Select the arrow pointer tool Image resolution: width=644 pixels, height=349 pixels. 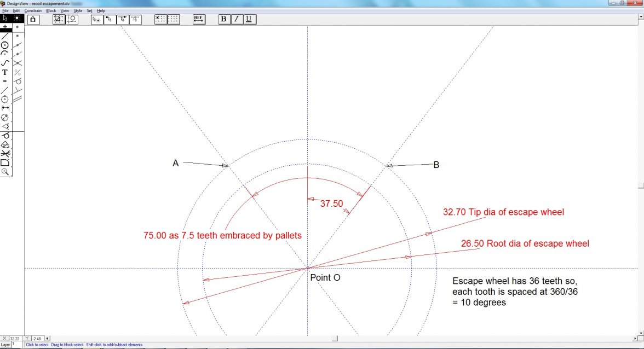point(5,18)
